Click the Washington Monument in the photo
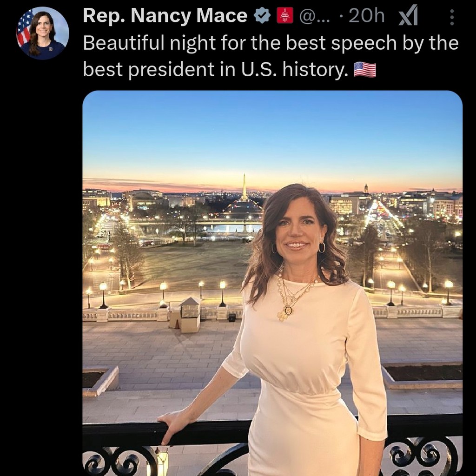The width and height of the screenshot is (476, 476). click(245, 187)
